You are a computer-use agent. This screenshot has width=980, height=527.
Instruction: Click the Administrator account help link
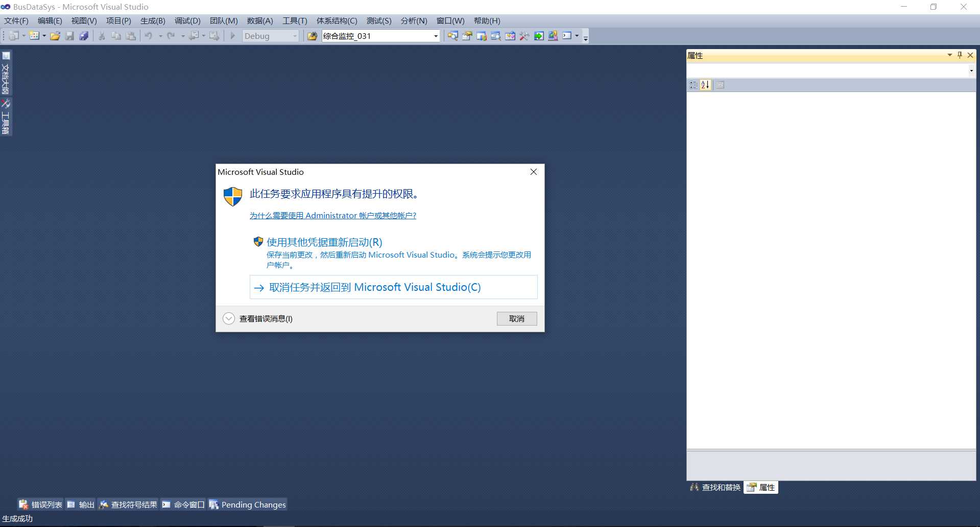pyautogui.click(x=333, y=216)
